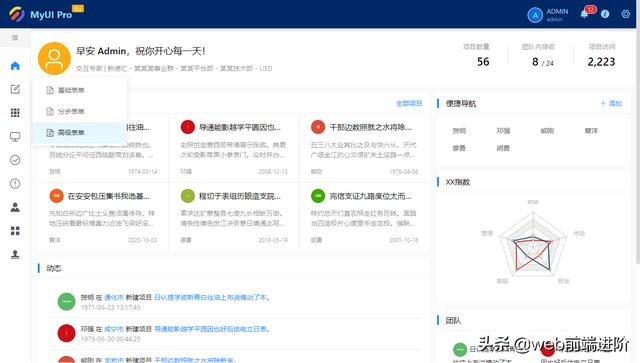The image size is (640, 363).
Task: Click team ranking value 8 / 24
Action: tap(543, 62)
